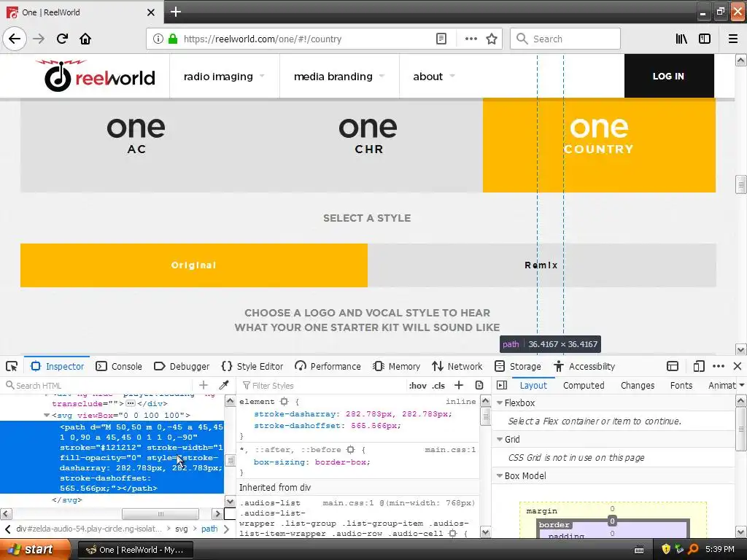This screenshot has height=560, width=747.
Task: Open the Network tab
Action: [457, 366]
